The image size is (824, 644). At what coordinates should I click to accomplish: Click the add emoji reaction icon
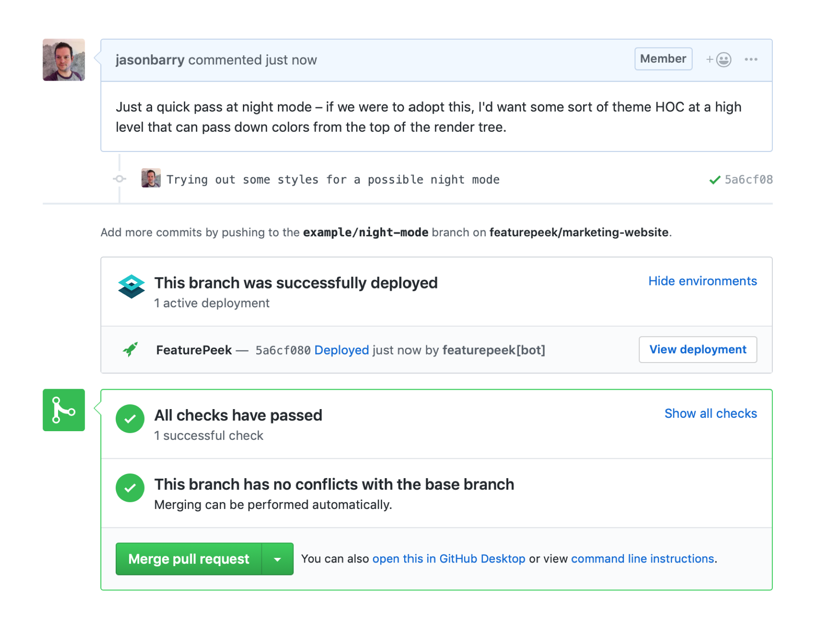[719, 59]
